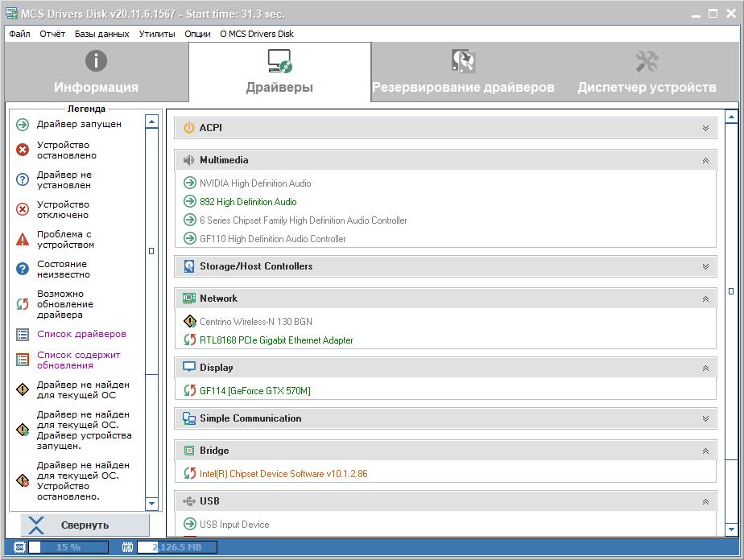Open the Резервирование драйверов tab
744x560 pixels.
pos(463,72)
